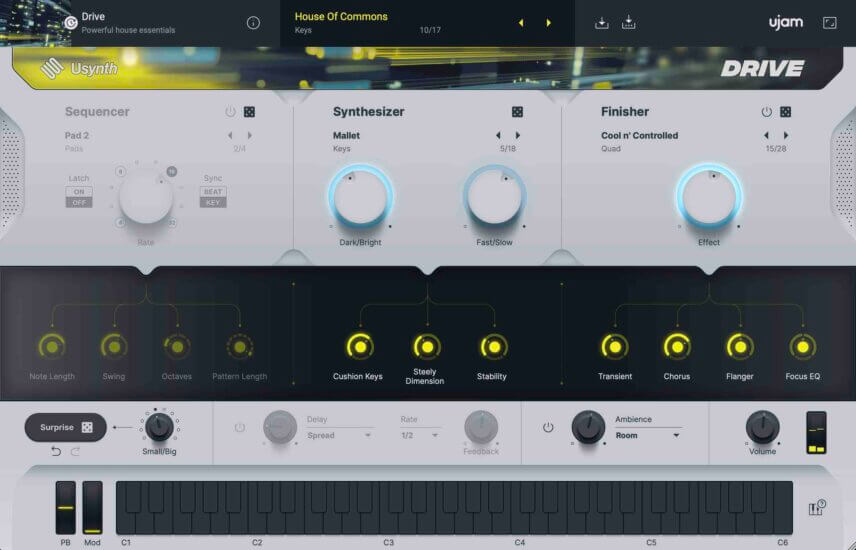Set Sync to BEAT
This screenshot has height=550, width=856.
point(213,192)
